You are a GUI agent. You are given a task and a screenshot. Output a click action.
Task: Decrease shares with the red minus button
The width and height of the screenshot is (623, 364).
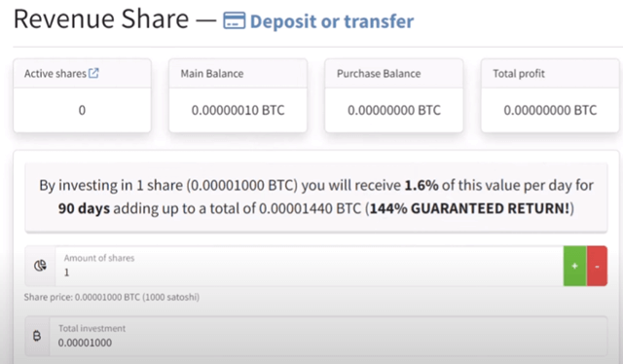point(597,266)
